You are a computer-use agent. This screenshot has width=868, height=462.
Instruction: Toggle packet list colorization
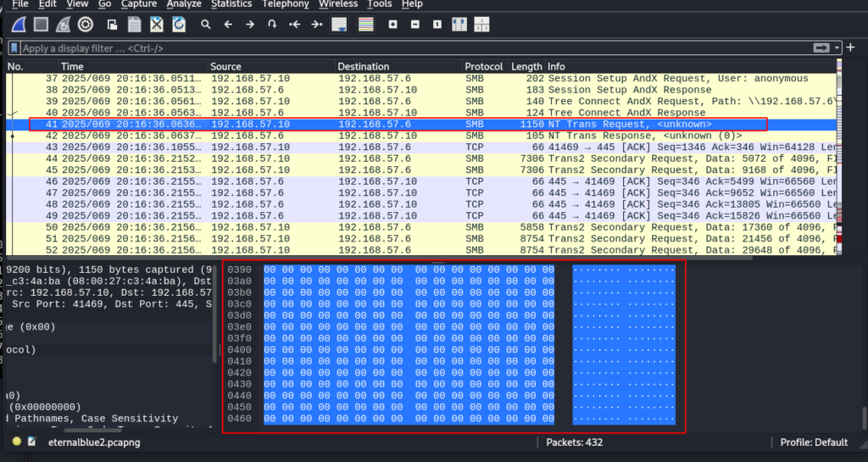coord(366,25)
